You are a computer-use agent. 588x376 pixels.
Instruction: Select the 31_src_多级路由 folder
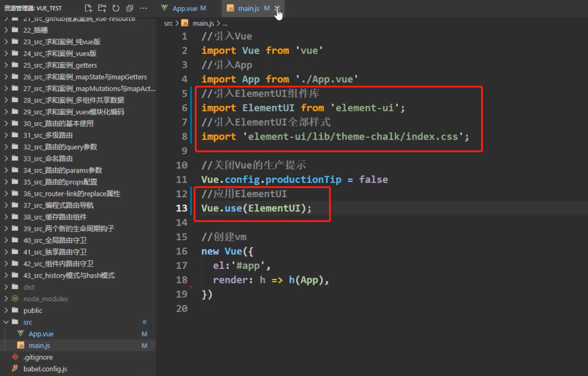pyautogui.click(x=78, y=135)
